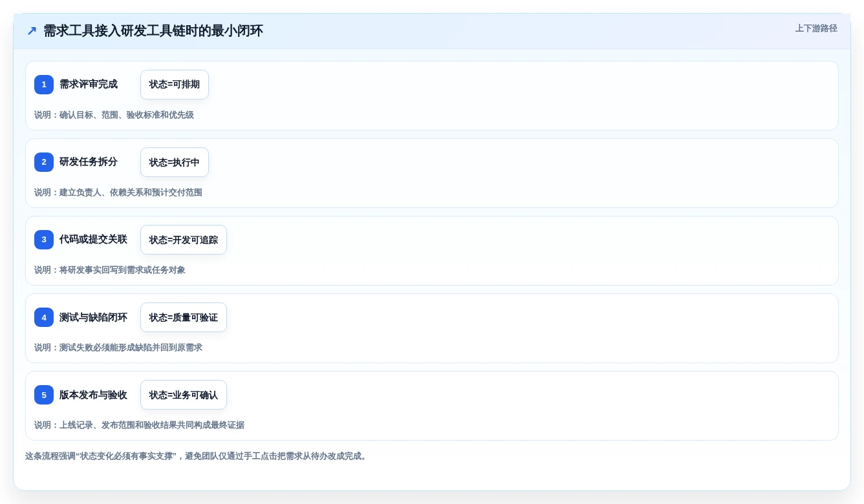Click the description 将研发事实回写到需求或任务对象
This screenshot has width=864, height=504.
110,270
